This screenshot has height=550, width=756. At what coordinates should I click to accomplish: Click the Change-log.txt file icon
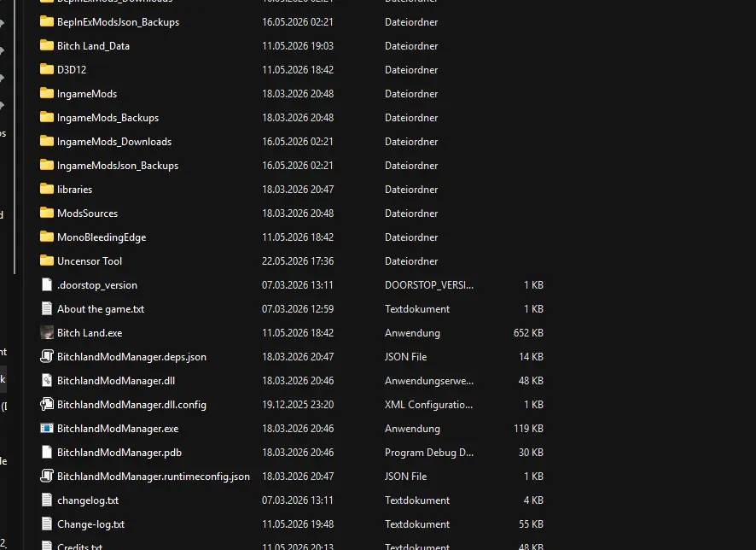pos(47,524)
